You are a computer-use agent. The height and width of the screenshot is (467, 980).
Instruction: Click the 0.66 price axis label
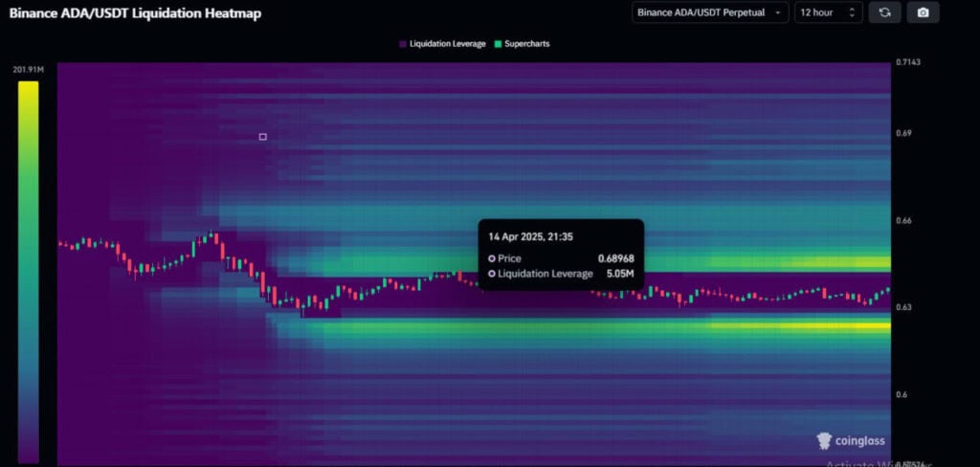(x=902, y=221)
